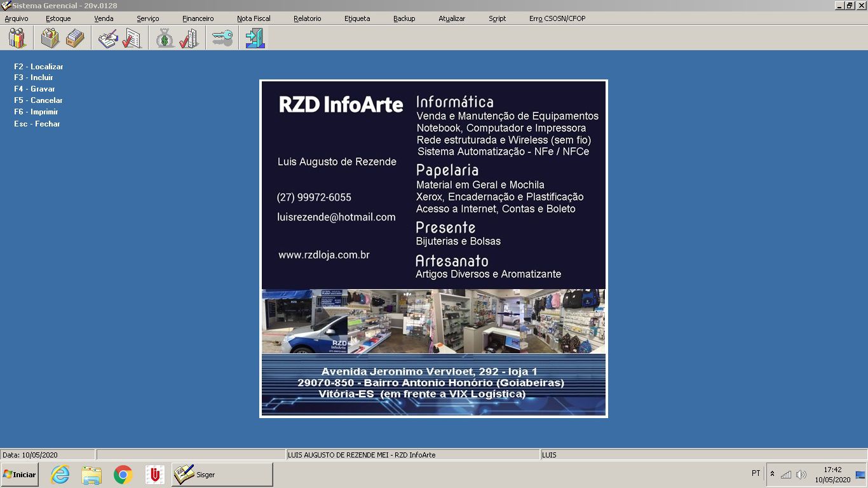Open the money bag financial icon
This screenshot has height=488, width=868.
point(165,38)
